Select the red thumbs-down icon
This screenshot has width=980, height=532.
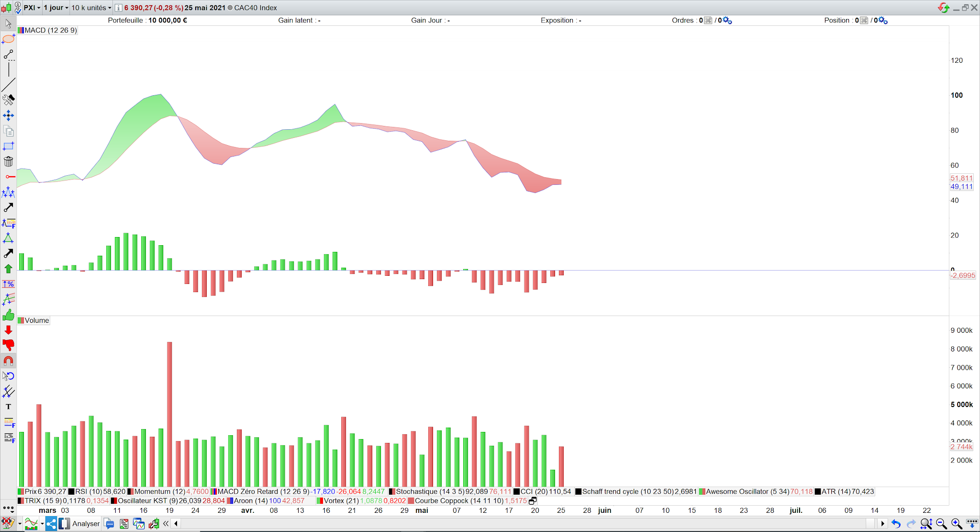(8, 345)
